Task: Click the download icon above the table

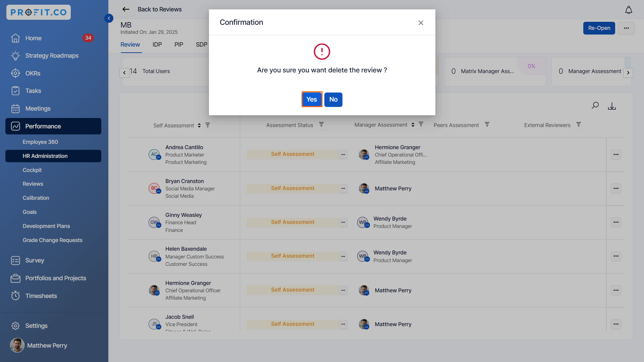Action: [612, 106]
